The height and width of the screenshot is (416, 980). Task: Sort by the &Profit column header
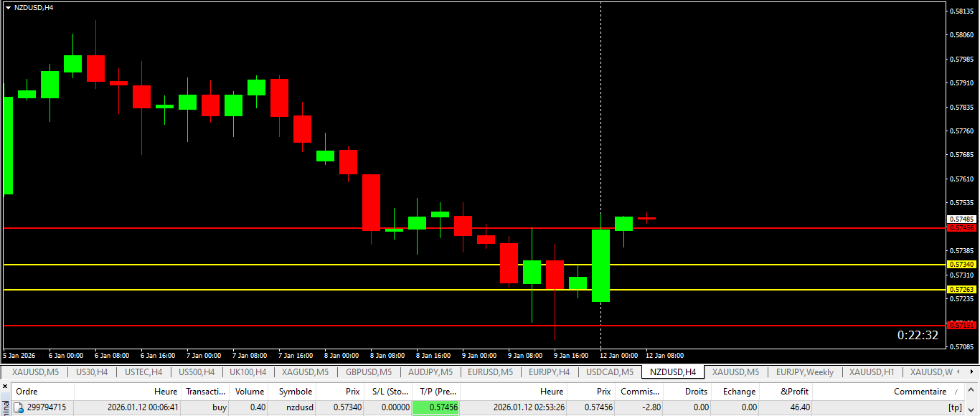[x=786, y=392]
